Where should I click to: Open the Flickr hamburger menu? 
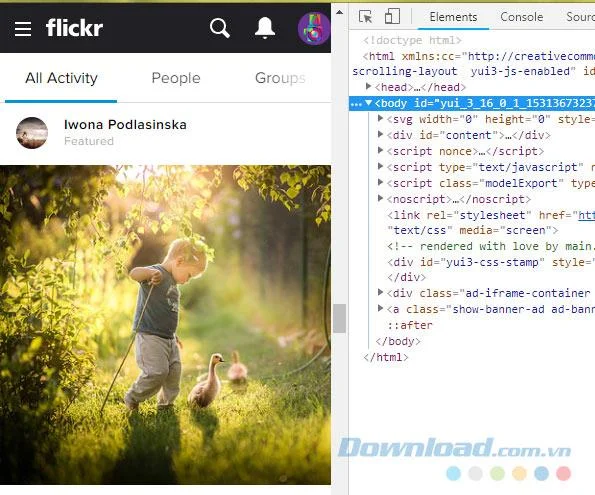(23, 28)
